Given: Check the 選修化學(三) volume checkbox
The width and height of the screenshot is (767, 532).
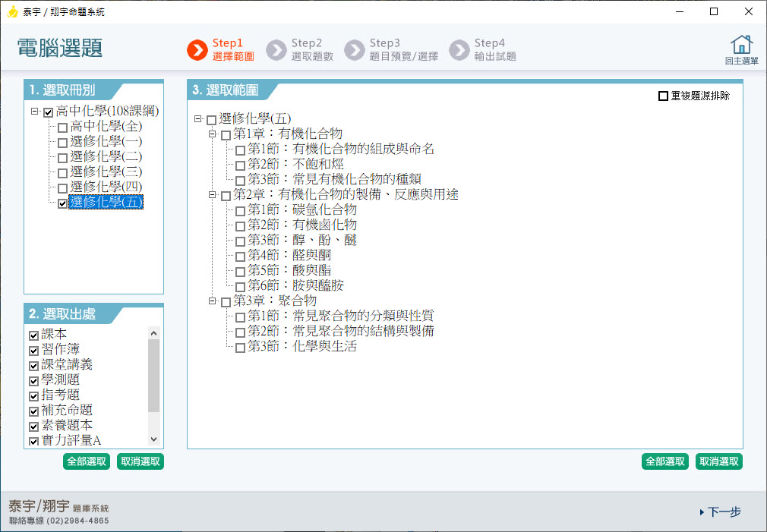Looking at the screenshot, I should (62, 173).
